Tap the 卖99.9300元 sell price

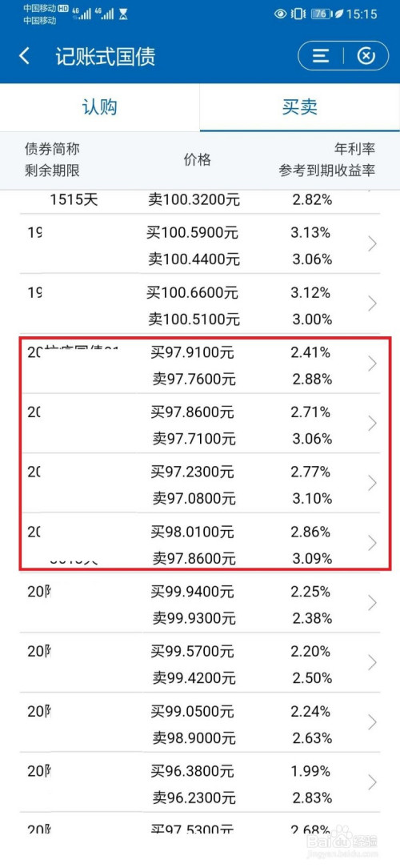point(194,618)
